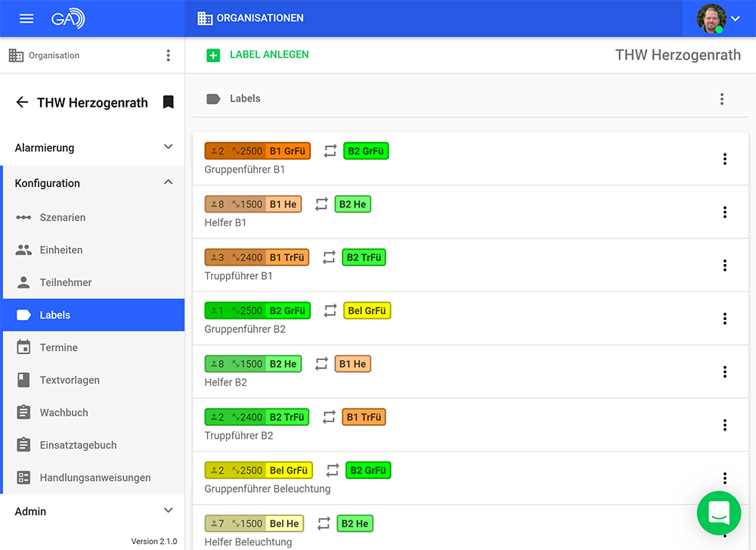Screen dimensions: 756x550
Task: Click the yellow Bel GrFü label tag
Action: coord(367,310)
